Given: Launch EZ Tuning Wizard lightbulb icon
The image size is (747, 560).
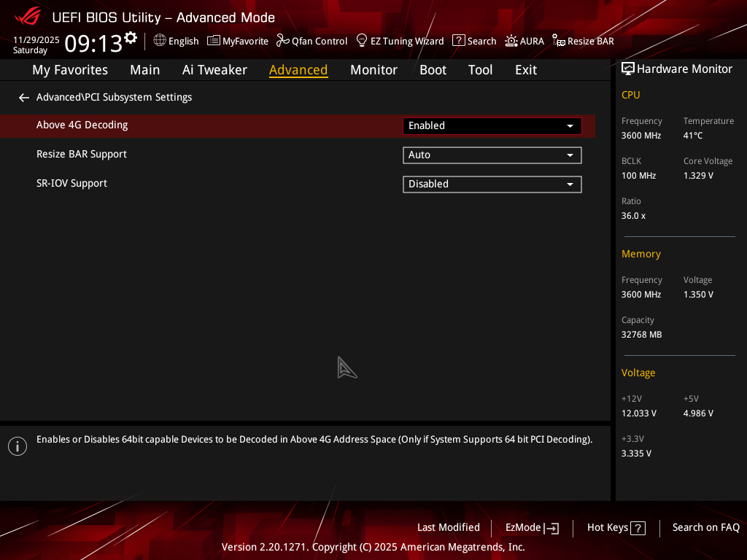Looking at the screenshot, I should [362, 41].
